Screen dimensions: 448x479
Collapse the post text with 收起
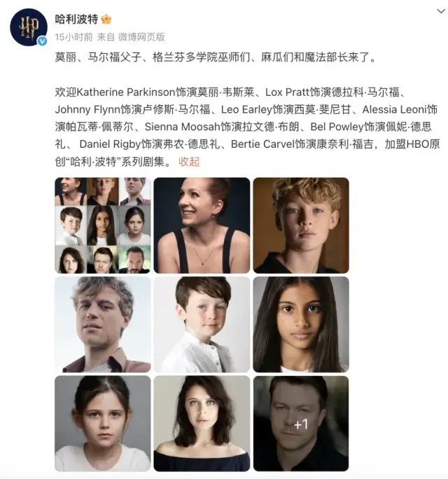189,162
